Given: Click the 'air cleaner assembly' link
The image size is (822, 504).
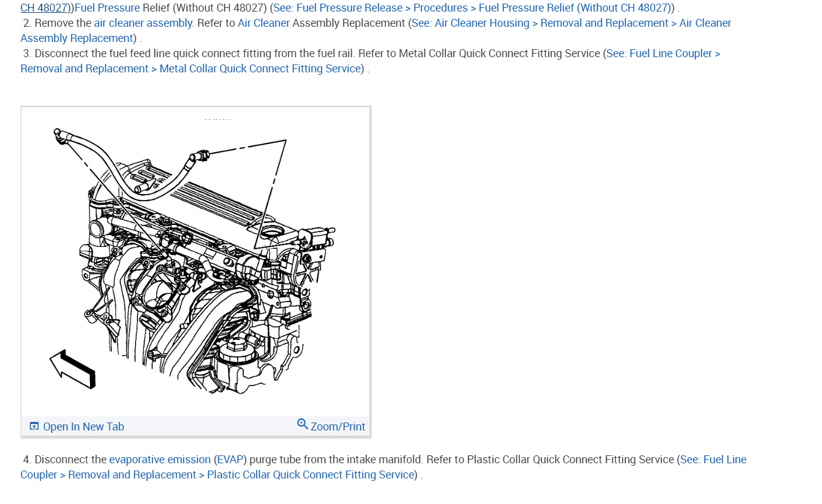Looking at the screenshot, I should 143,23.
